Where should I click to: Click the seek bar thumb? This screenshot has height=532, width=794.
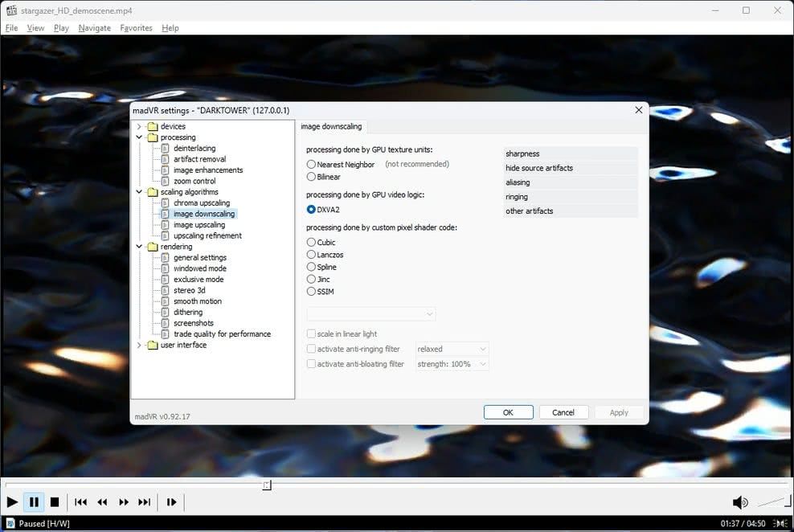tap(267, 485)
